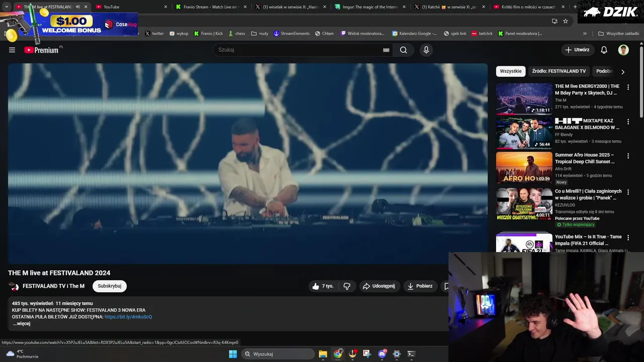The image size is (644, 362).
Task: Open the tab search dropdown arrow
Action: [6, 7]
